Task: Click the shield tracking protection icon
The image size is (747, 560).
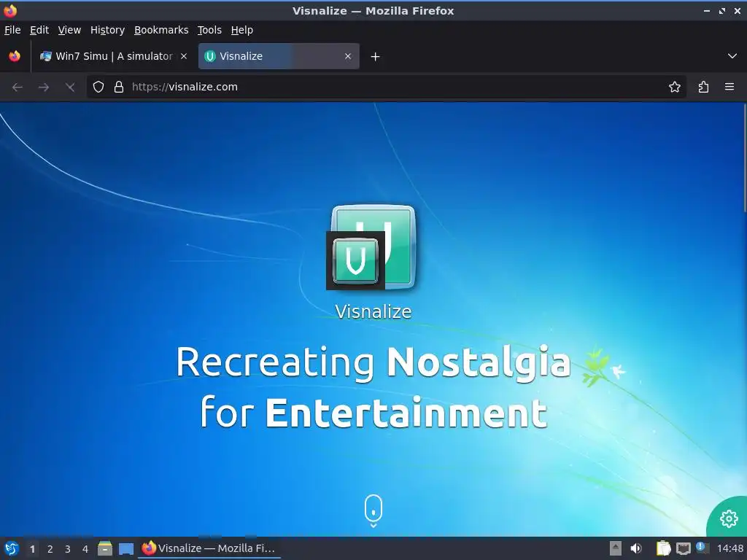Action: pyautogui.click(x=98, y=87)
